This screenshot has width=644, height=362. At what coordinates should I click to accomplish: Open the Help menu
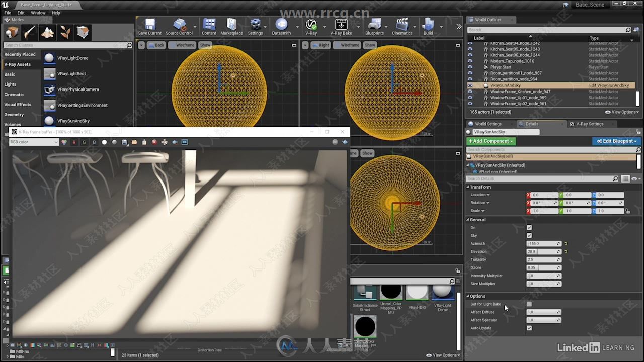pos(56,13)
